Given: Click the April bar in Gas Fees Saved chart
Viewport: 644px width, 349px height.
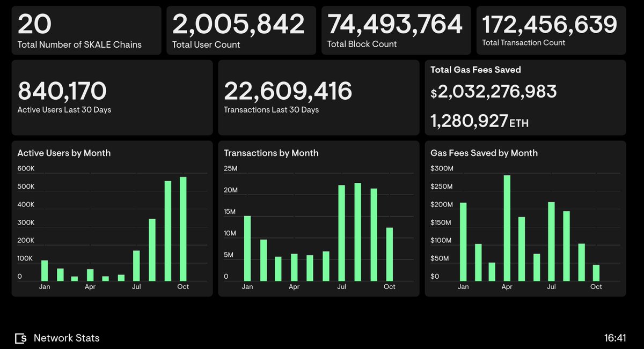Looking at the screenshot, I should tap(507, 228).
